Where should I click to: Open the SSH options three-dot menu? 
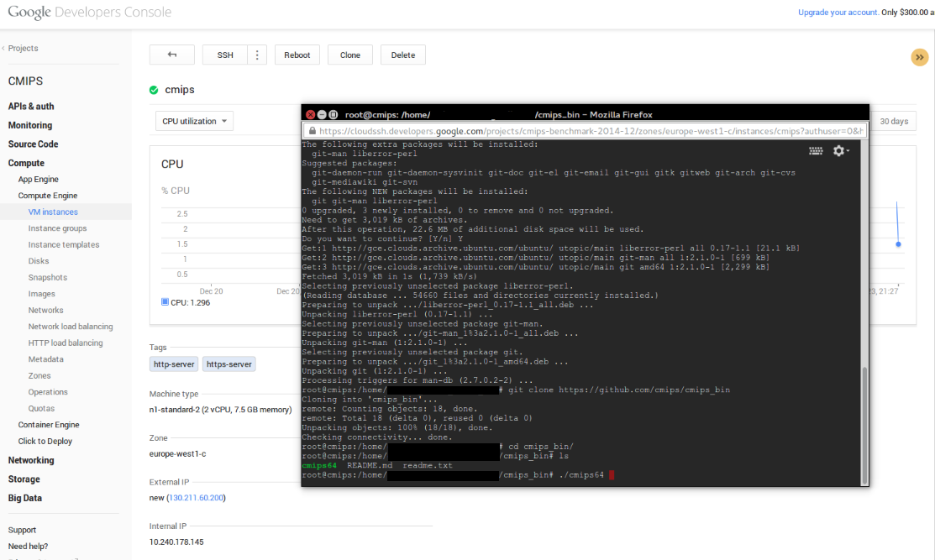[257, 55]
